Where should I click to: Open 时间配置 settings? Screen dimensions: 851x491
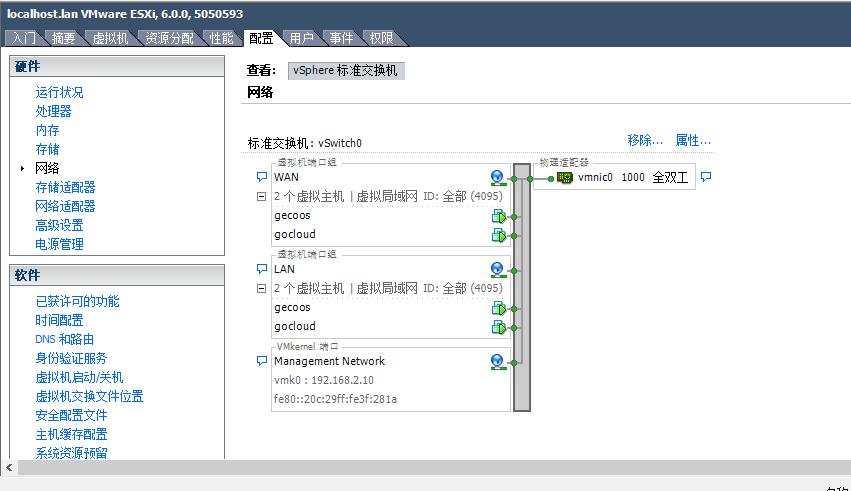click(59, 320)
